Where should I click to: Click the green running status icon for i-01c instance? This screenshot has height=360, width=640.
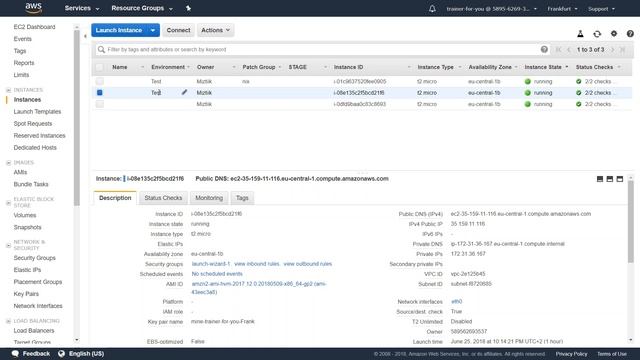coord(527,81)
